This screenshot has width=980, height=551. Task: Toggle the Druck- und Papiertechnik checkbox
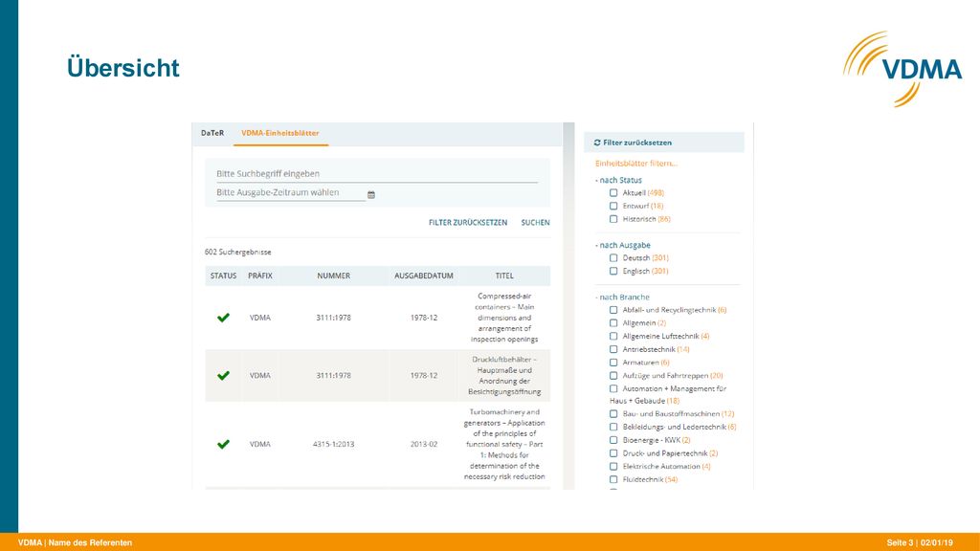point(613,452)
